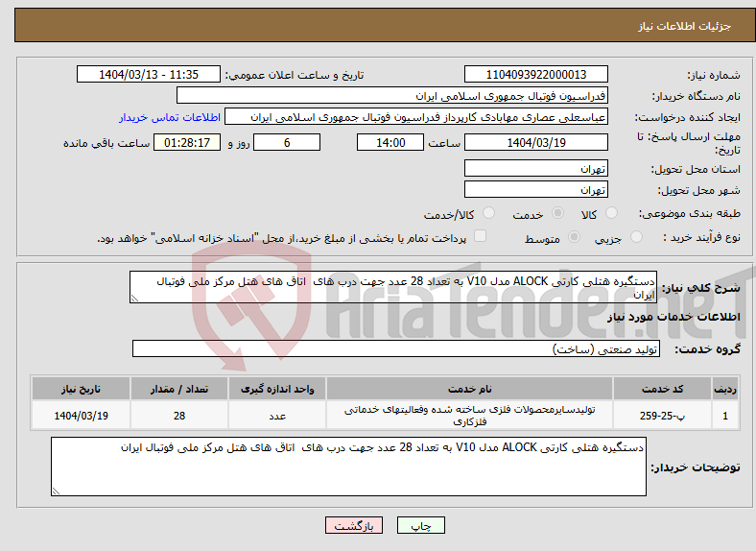Select the خدمت radio button

[x=557, y=213]
